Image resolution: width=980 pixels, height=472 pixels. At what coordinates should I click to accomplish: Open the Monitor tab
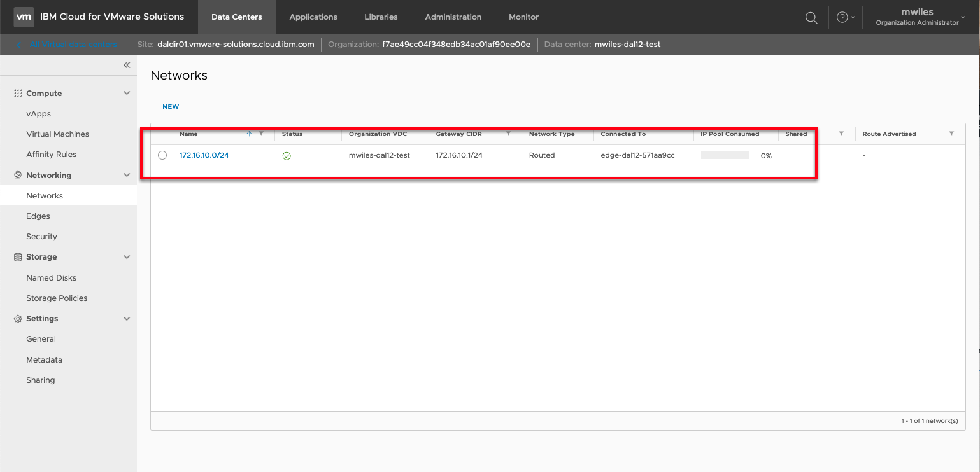click(523, 17)
